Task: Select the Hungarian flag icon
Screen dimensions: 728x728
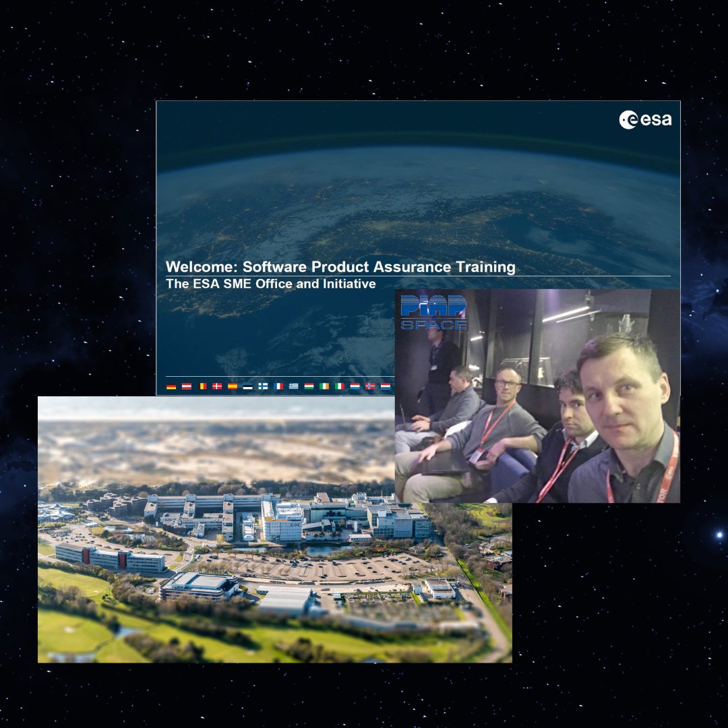Action: click(309, 386)
